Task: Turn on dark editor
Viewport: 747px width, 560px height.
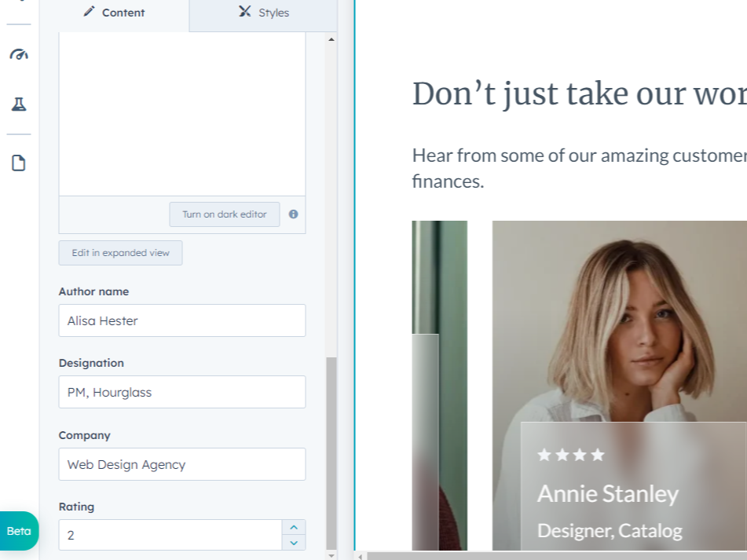Action: 225,214
